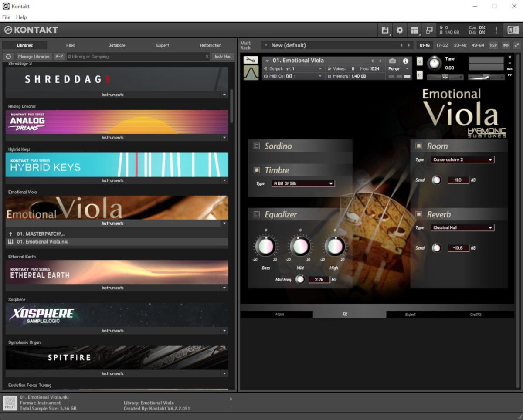Image resolution: width=523 pixels, height=420 pixels.
Task: Toggle PV button on instrument header
Action: [510, 75]
